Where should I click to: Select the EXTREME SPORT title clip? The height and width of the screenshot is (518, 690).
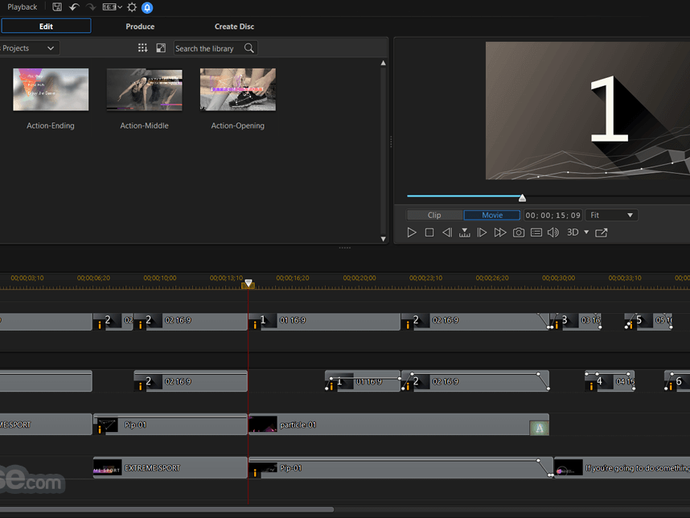(170, 468)
